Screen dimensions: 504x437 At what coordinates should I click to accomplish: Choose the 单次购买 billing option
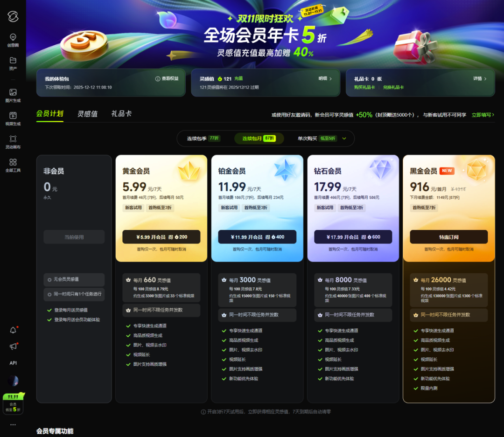tap(317, 139)
